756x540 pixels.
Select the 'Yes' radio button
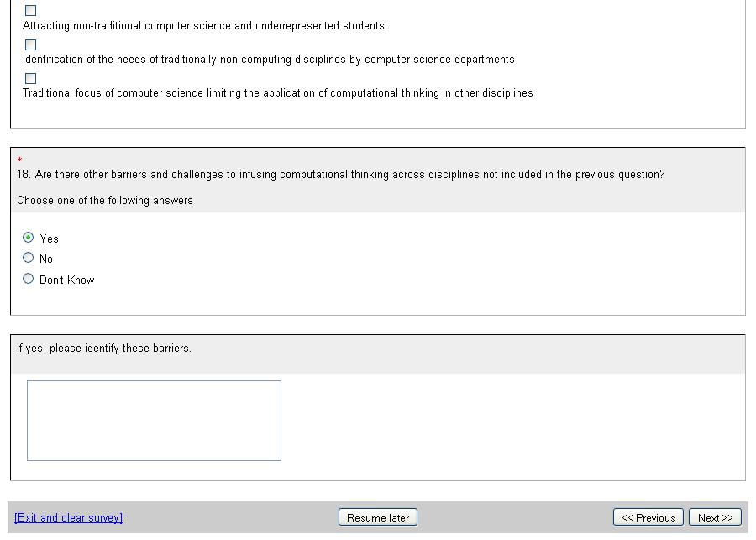coord(29,238)
